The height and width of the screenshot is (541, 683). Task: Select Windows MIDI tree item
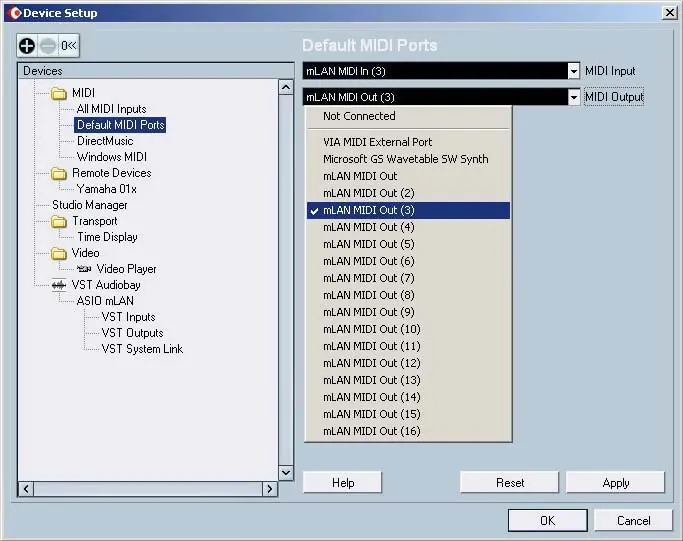coord(112,157)
